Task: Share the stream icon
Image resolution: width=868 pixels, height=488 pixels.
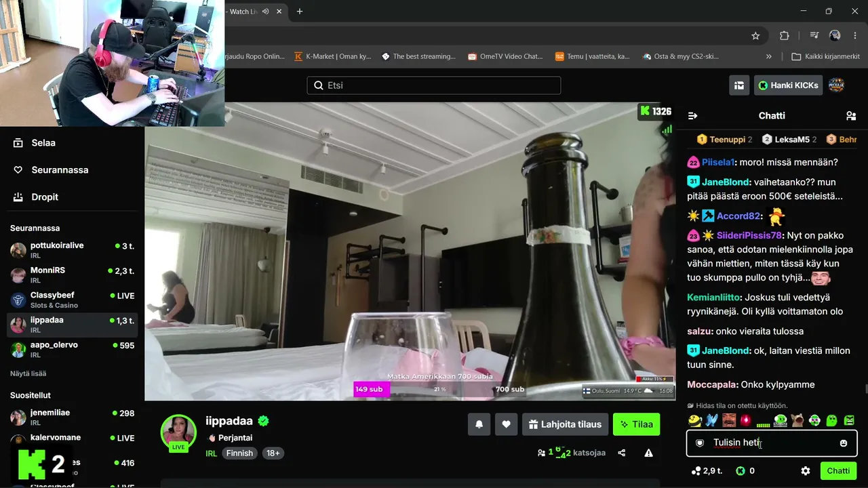Action: [622, 453]
